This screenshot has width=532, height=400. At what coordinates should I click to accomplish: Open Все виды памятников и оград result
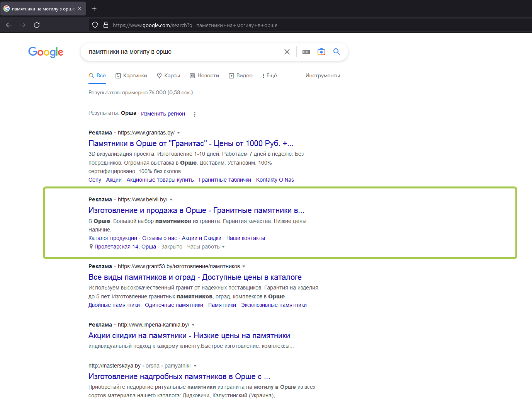195,277
